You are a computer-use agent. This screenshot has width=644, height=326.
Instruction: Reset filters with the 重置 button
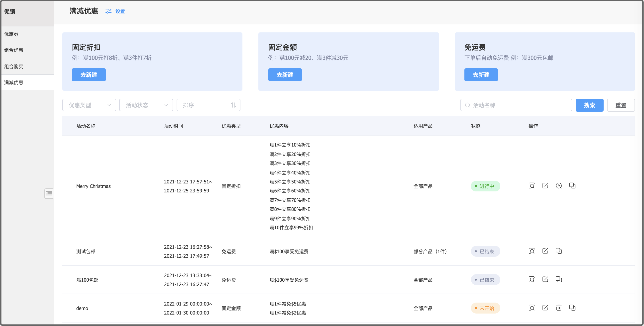coord(621,105)
